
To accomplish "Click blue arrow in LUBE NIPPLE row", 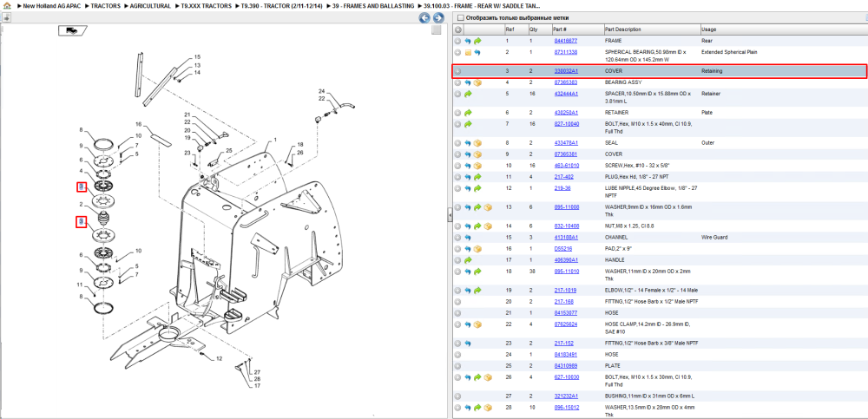I will click(468, 189).
